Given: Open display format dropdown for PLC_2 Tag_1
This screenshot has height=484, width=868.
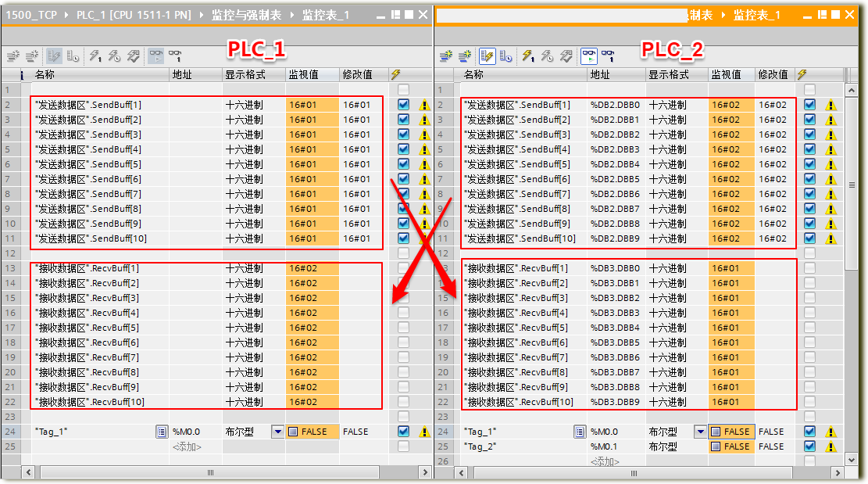Looking at the screenshot, I should coord(701,432).
